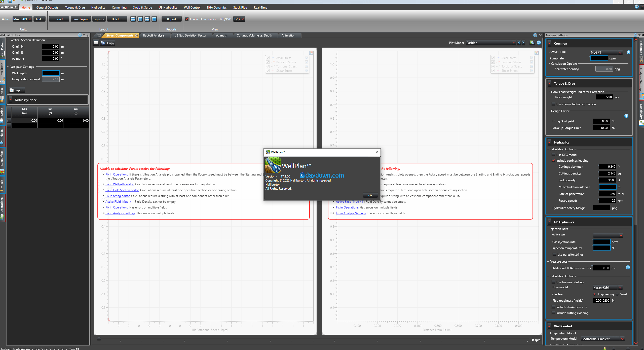Screen dimensions: 644x350
Task: Open the Flow model Hasan-Kabir dropdown
Action: pyautogui.click(x=608, y=288)
